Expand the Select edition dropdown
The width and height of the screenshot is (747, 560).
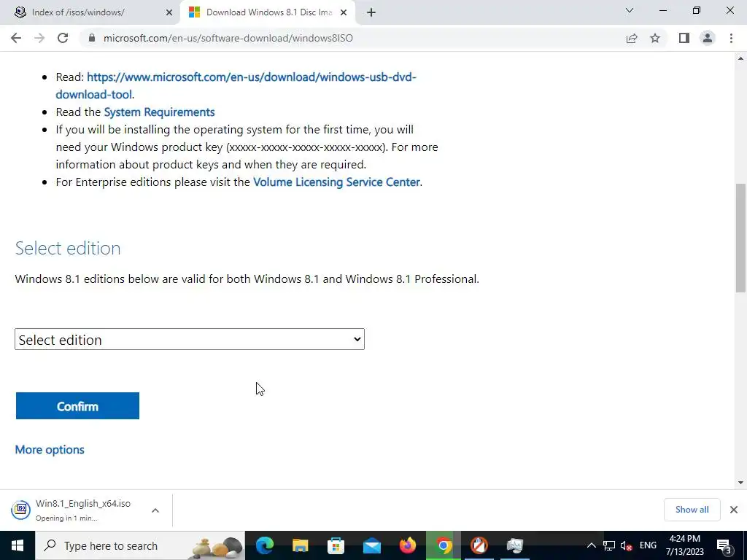pyautogui.click(x=190, y=339)
